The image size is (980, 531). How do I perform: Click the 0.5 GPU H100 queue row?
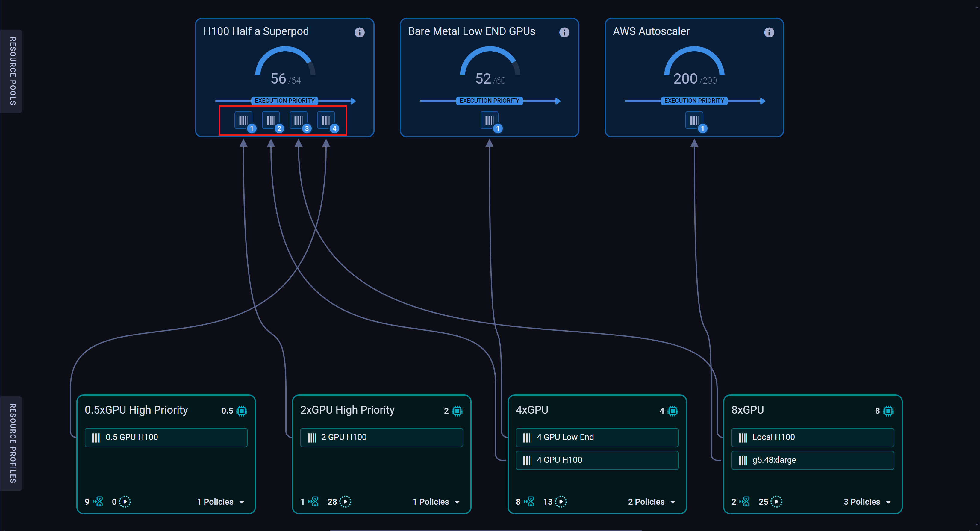coord(166,437)
